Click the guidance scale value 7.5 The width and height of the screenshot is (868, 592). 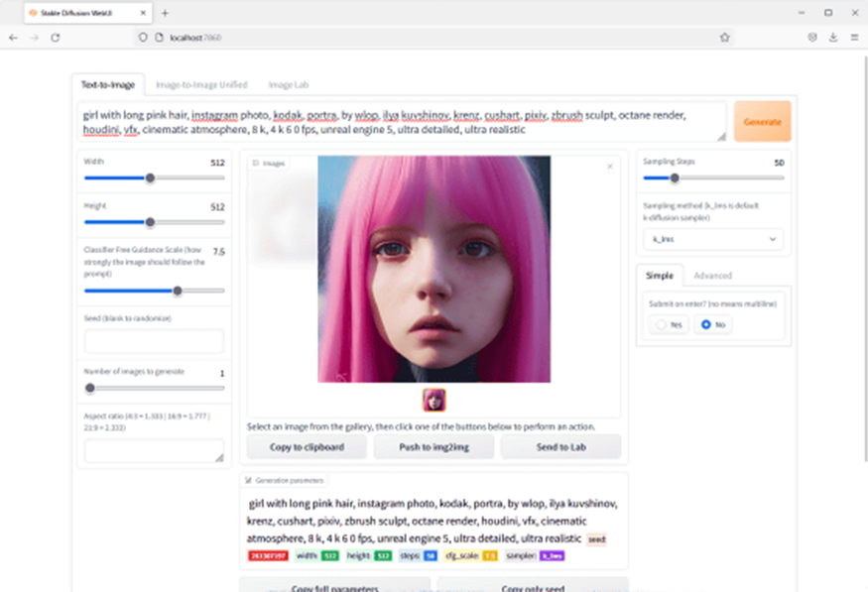click(218, 252)
